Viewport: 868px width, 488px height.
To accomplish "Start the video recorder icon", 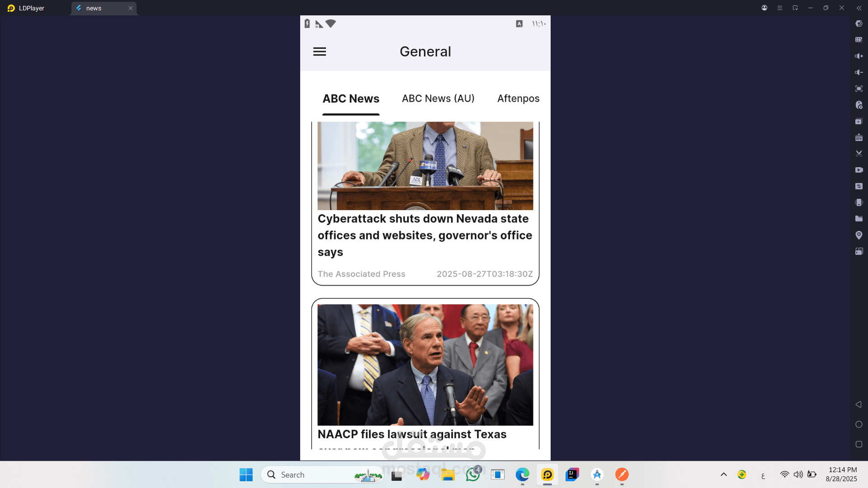I will [859, 170].
